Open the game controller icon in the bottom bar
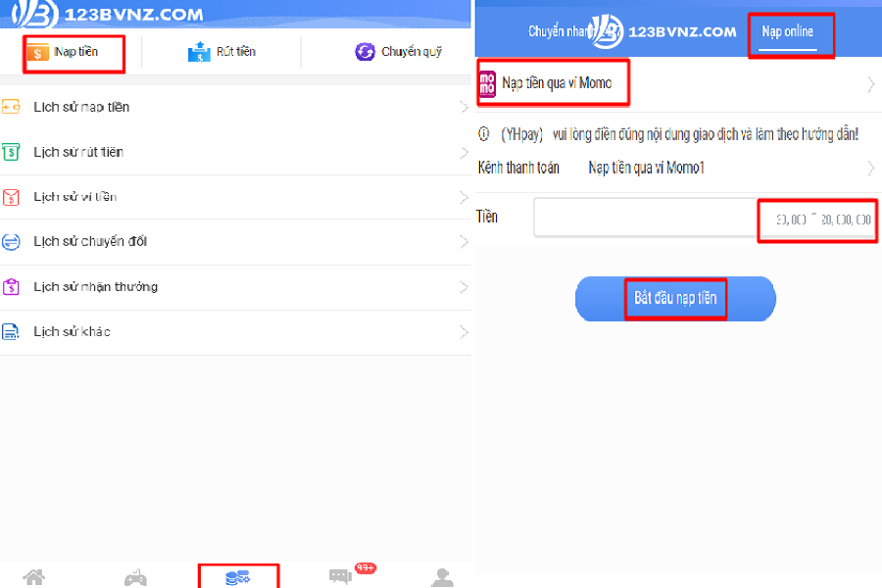 tap(135, 578)
